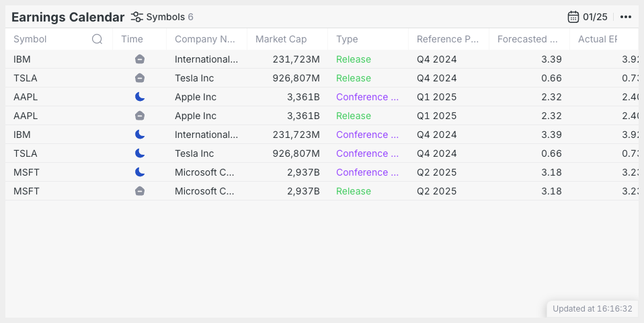Image resolution: width=644 pixels, height=323 pixels.
Task: Click market cap 2,937B in MSFT Conference row
Action: coord(303,172)
